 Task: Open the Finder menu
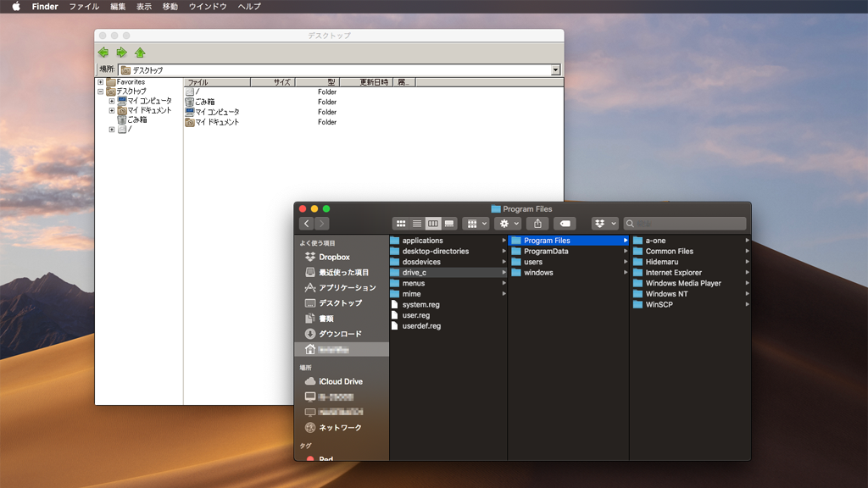click(45, 7)
